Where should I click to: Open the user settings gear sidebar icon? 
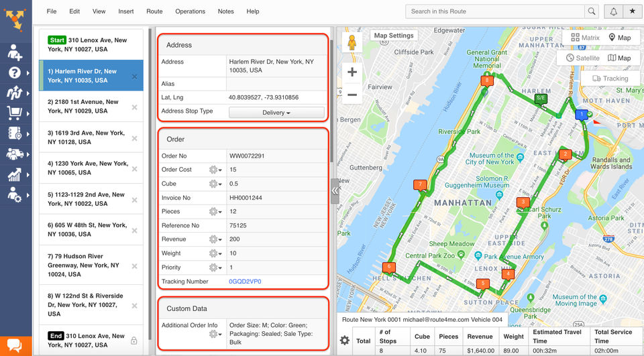pyautogui.click(x=15, y=194)
